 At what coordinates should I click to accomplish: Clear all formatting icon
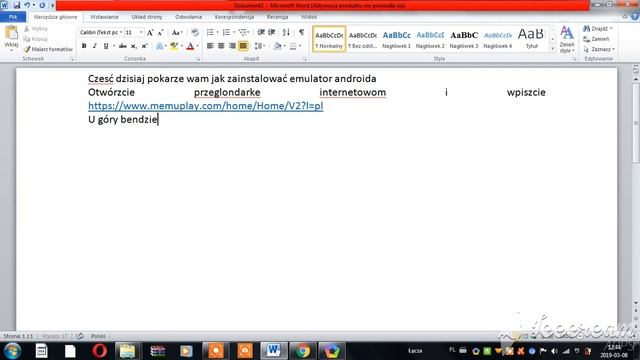point(195,32)
